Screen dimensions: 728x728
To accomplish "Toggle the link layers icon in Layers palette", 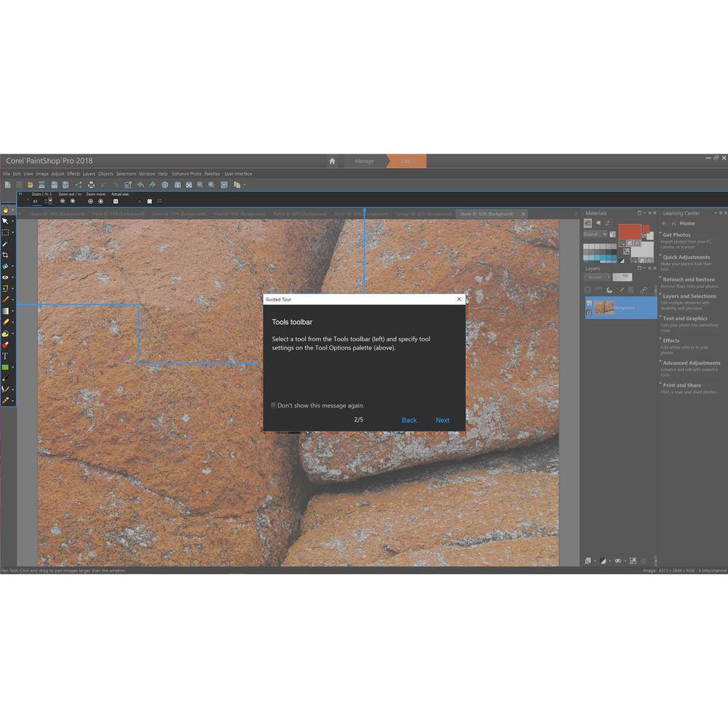I will [x=644, y=289].
